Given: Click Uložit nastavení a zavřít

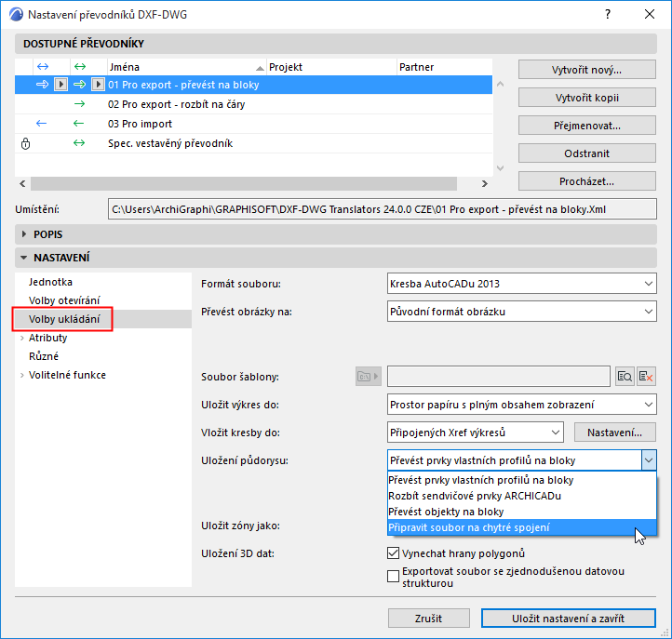Looking at the screenshot, I should 569,618.
